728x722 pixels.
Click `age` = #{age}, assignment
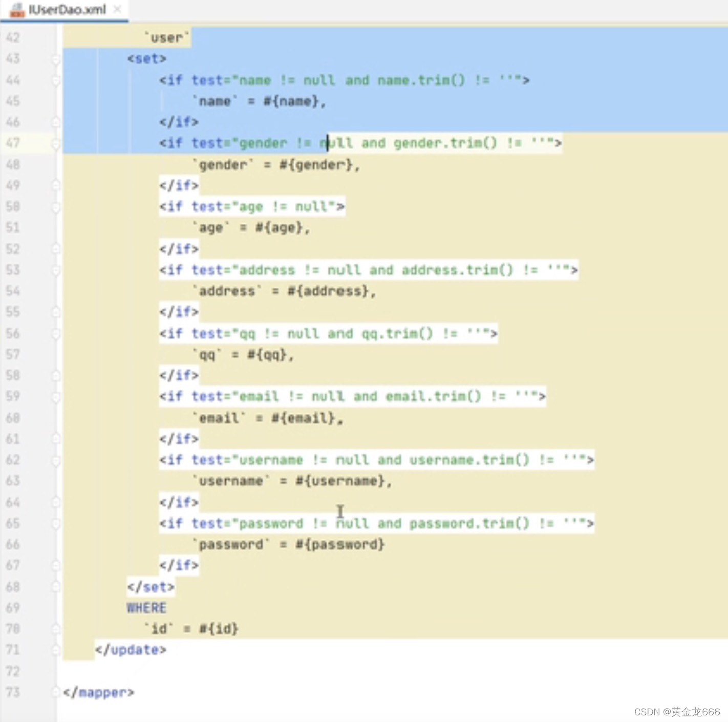[x=251, y=228]
